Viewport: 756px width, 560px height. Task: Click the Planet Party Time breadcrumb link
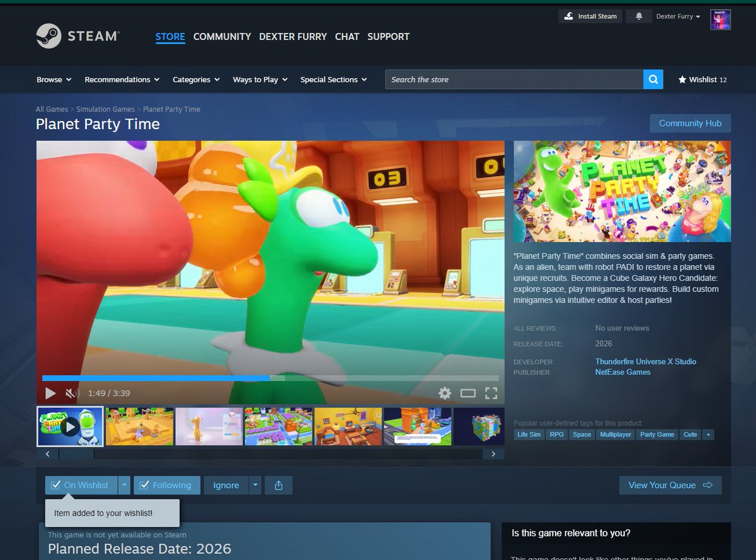point(171,109)
